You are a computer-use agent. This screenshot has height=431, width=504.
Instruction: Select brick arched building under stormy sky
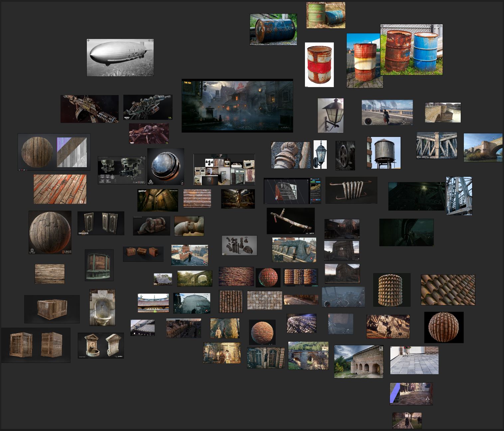[359, 362]
